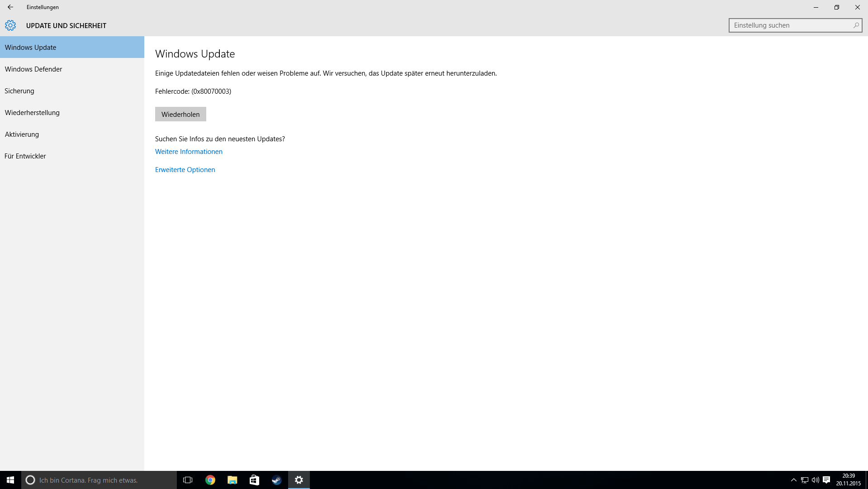Open the Erweiterte Optionen link
Screen dimensions: 868x489
(x=185, y=170)
